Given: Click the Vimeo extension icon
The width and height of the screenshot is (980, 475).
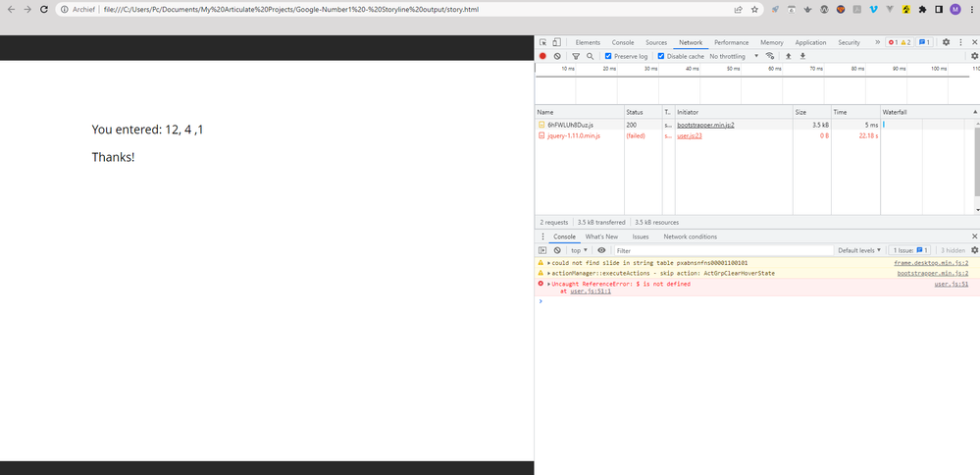Looking at the screenshot, I should click(x=873, y=10).
